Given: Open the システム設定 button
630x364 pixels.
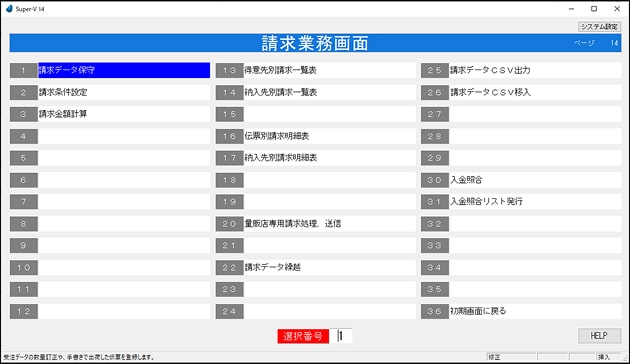Looking at the screenshot, I should [x=599, y=27].
